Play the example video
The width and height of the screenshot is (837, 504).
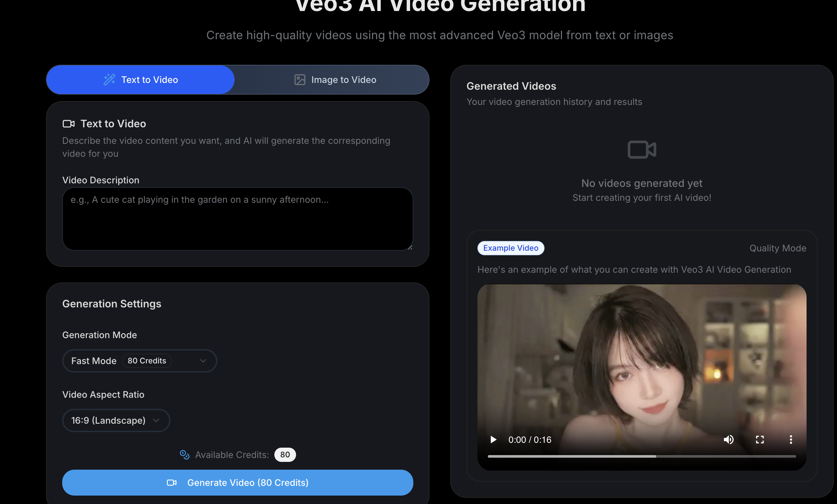coord(493,440)
